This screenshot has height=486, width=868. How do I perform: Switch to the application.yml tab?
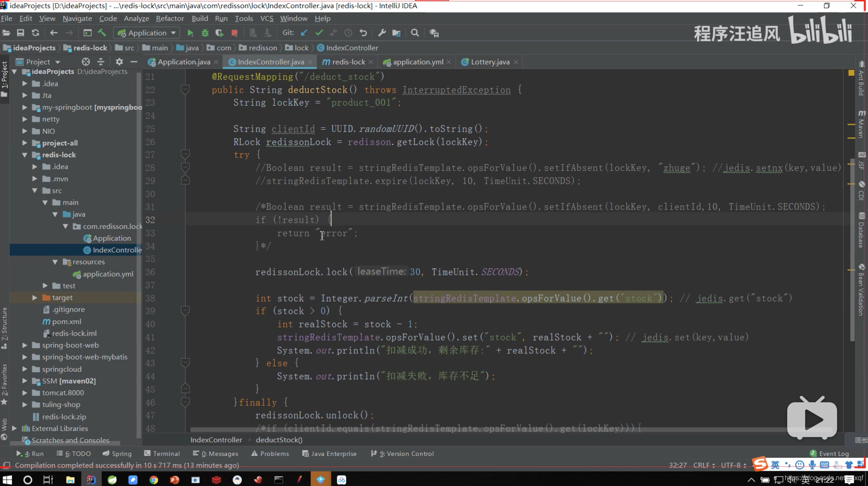[418, 62]
